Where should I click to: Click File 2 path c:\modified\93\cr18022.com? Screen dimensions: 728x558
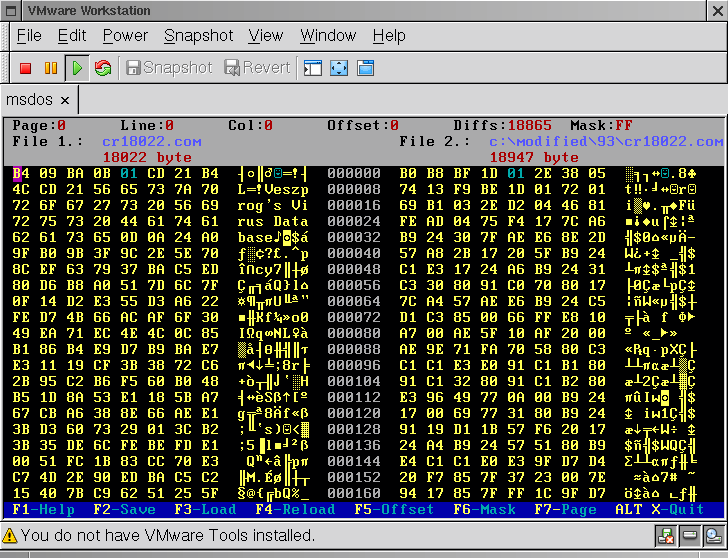coord(606,142)
